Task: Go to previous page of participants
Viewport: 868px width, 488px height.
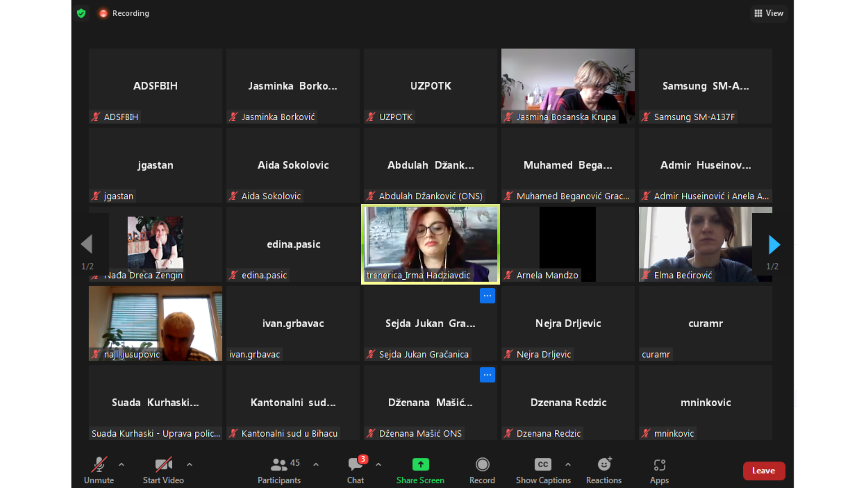Action: [87, 244]
